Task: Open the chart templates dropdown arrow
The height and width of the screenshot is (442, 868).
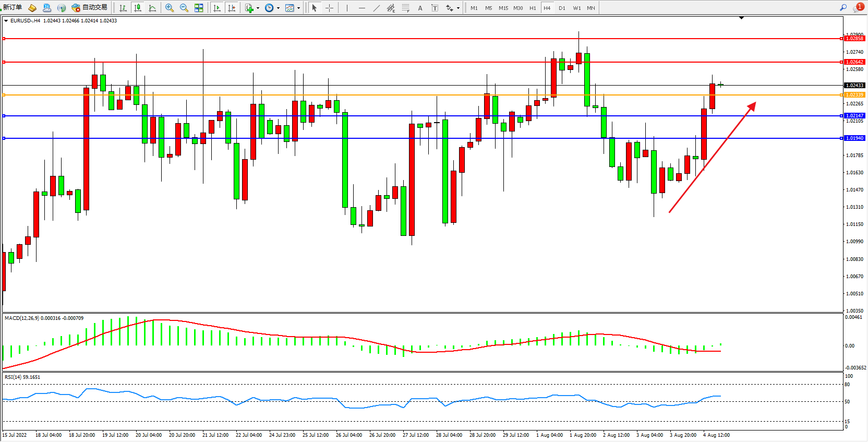Action: point(298,8)
